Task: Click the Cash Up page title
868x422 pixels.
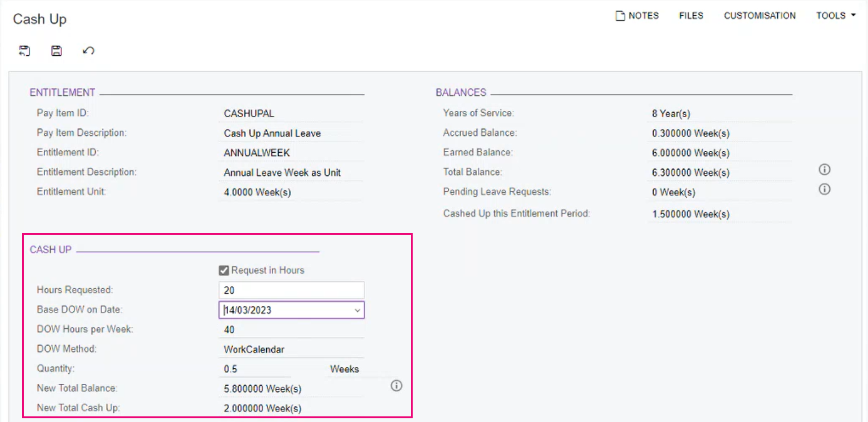Action: click(x=39, y=19)
